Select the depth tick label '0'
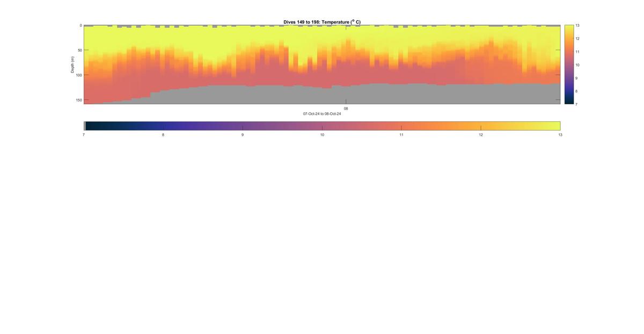Screen dimensions: 644x334 coord(81,25)
